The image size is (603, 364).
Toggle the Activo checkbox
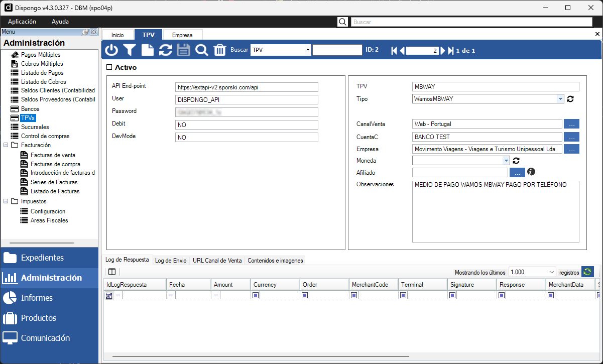pyautogui.click(x=109, y=67)
